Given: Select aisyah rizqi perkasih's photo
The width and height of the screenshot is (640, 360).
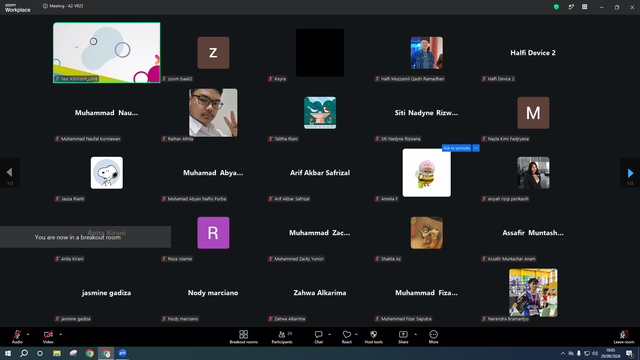Looking at the screenshot, I should coord(533,173).
